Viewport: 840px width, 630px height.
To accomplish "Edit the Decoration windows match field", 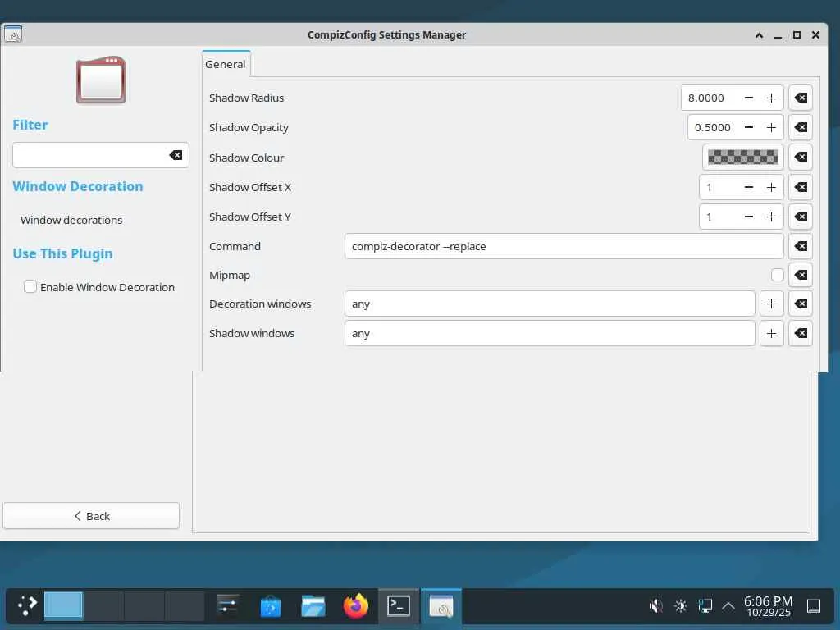I will tap(550, 304).
